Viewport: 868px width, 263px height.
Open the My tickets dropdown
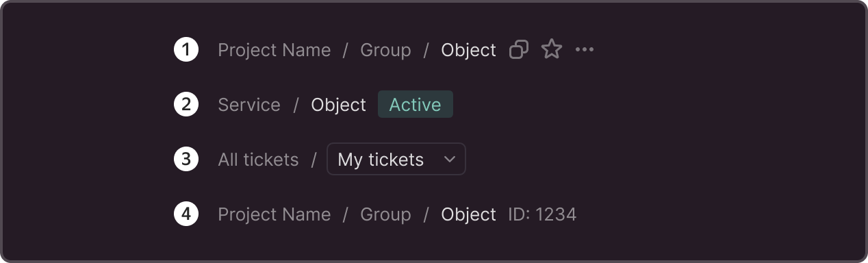396,159
